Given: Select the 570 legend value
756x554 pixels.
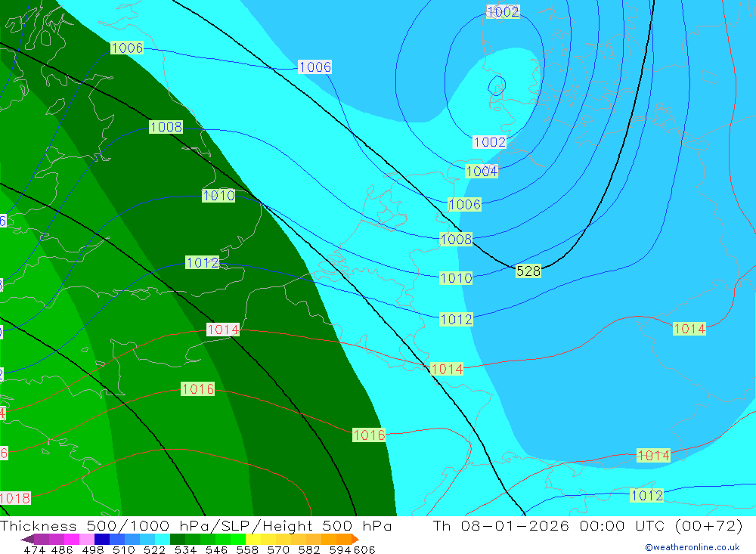Looking at the screenshot, I should [x=277, y=549].
